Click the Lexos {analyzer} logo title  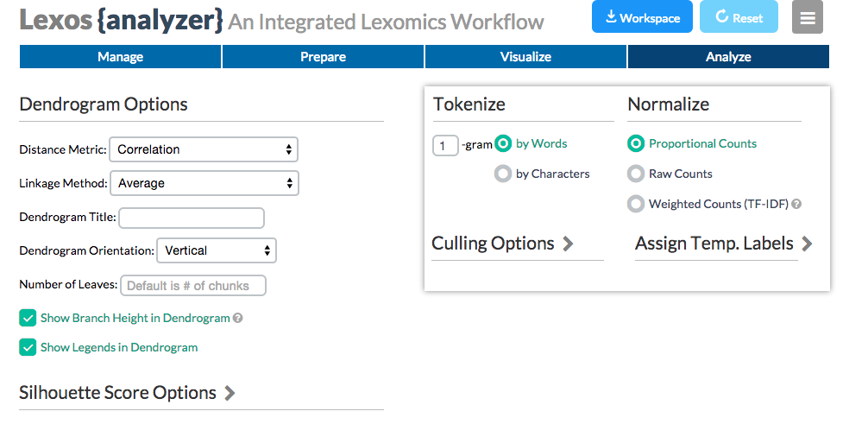coord(122,21)
